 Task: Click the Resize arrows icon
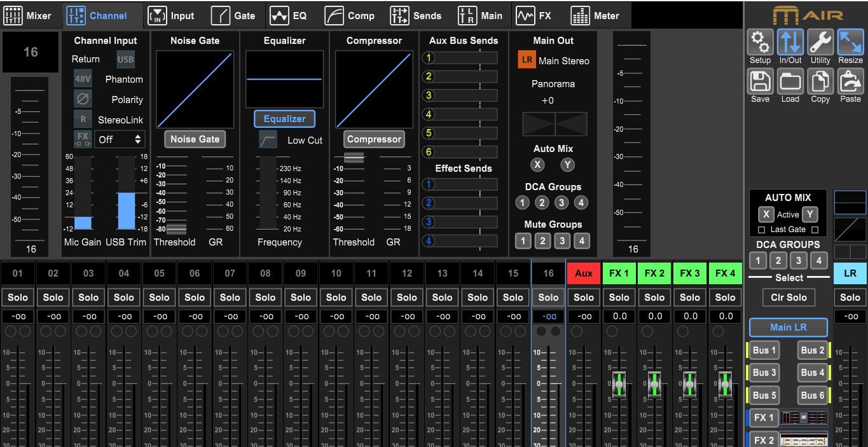[850, 42]
